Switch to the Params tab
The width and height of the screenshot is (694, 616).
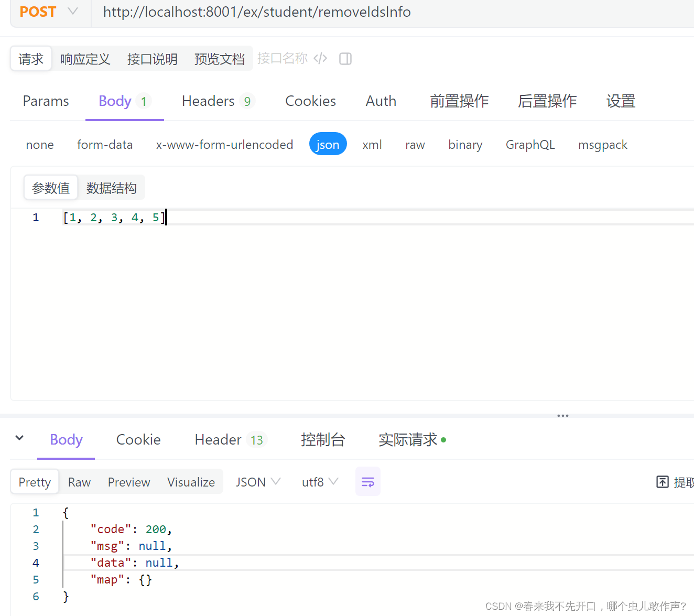pos(46,101)
